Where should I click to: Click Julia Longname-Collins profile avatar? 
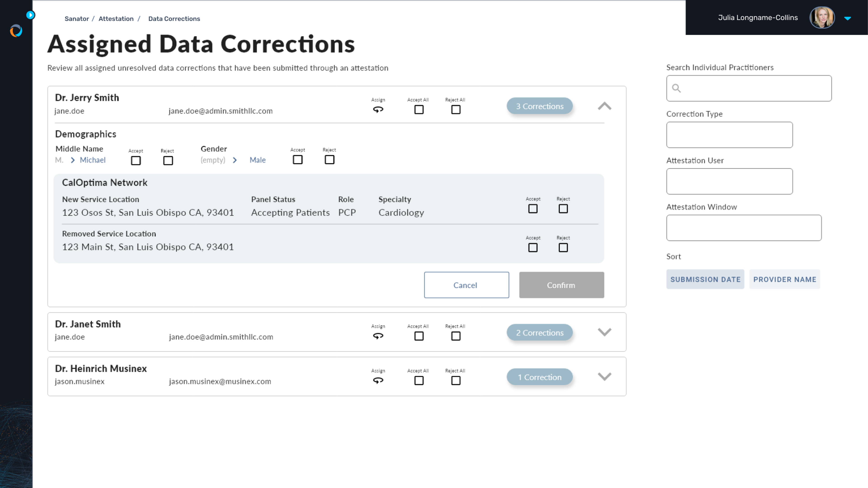[x=822, y=18]
